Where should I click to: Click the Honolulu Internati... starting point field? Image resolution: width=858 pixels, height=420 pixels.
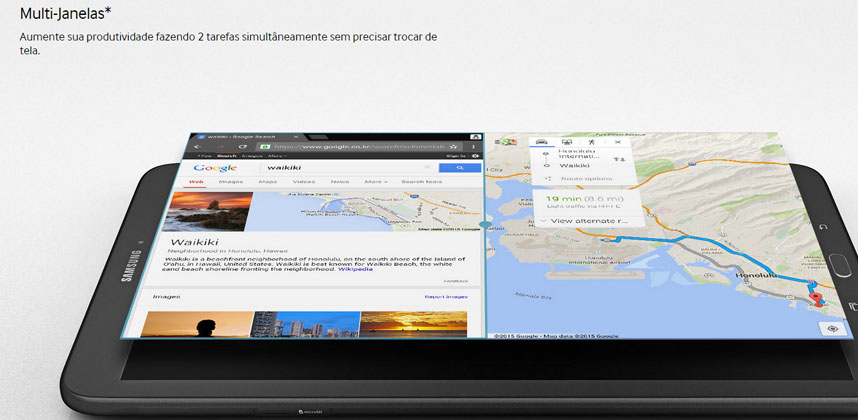pyautogui.click(x=579, y=154)
